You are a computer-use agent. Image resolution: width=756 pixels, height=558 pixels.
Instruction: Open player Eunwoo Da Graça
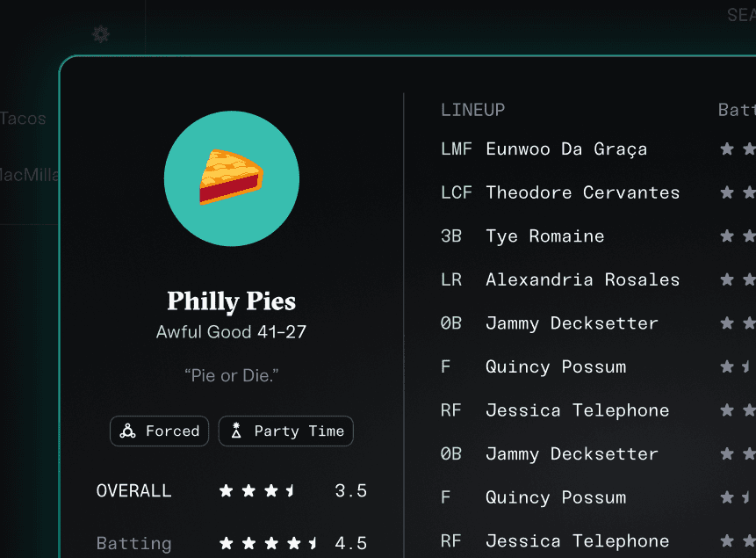pyautogui.click(x=566, y=149)
